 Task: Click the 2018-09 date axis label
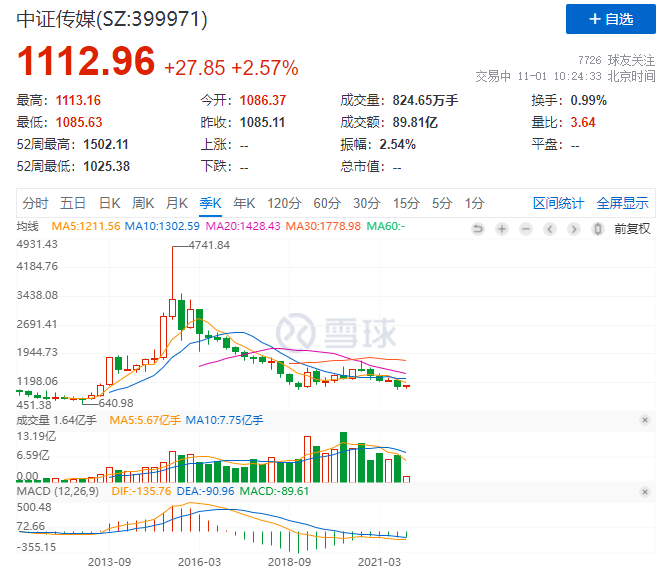point(289,562)
